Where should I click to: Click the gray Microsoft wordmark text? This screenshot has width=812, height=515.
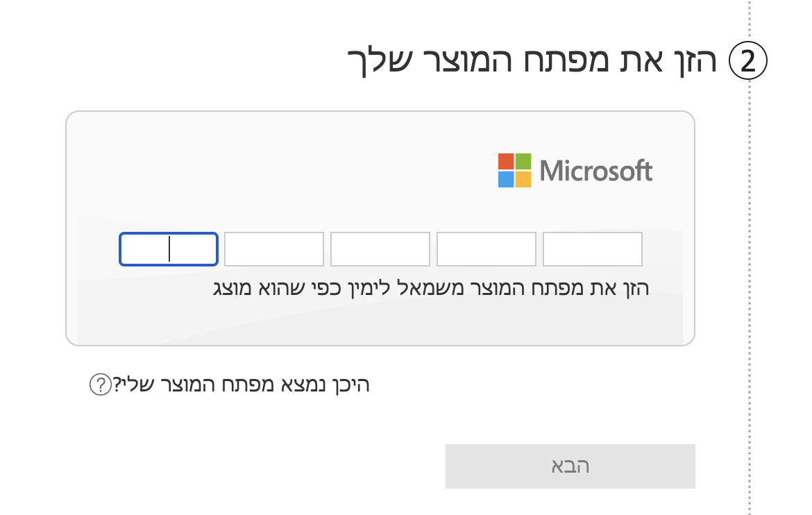coord(595,171)
